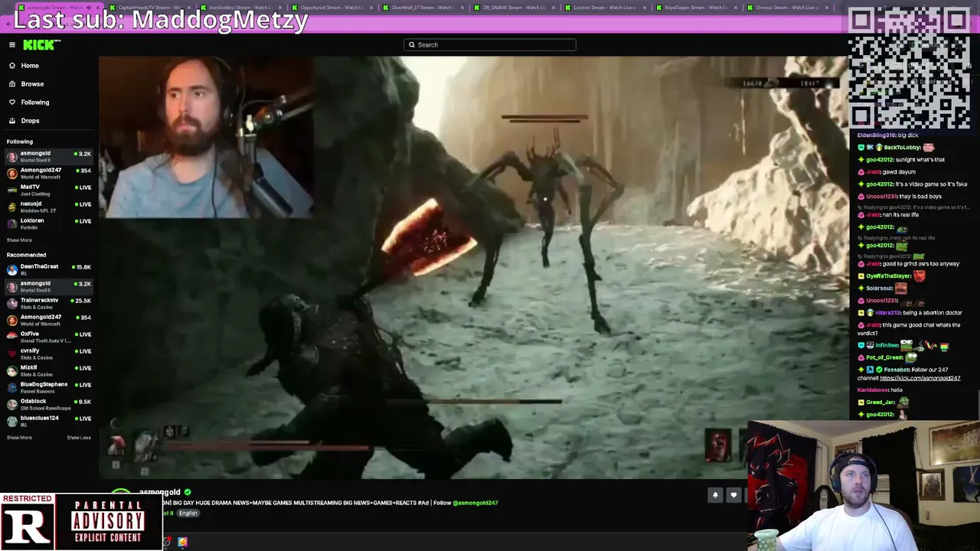This screenshot has width=980, height=551.
Task: Open Asmongold247 avatar under Recommended
Action: click(12, 321)
